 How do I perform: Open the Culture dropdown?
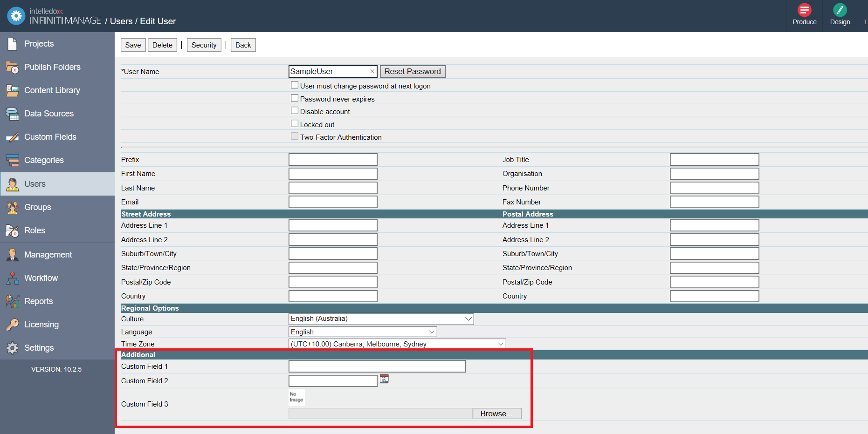381,319
